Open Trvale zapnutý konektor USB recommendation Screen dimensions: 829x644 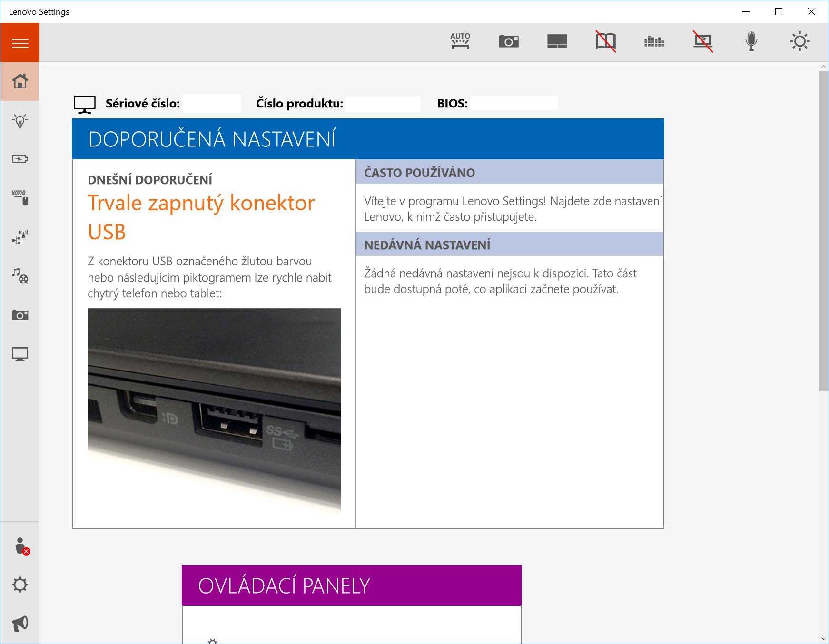tap(201, 217)
